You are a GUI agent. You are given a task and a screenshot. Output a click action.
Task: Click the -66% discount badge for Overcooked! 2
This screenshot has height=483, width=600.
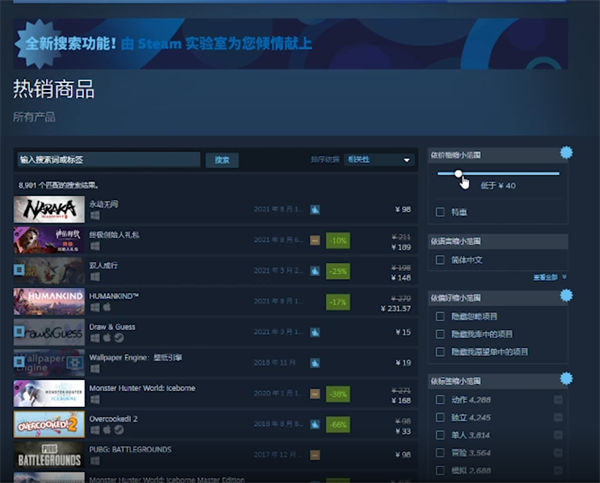338,424
